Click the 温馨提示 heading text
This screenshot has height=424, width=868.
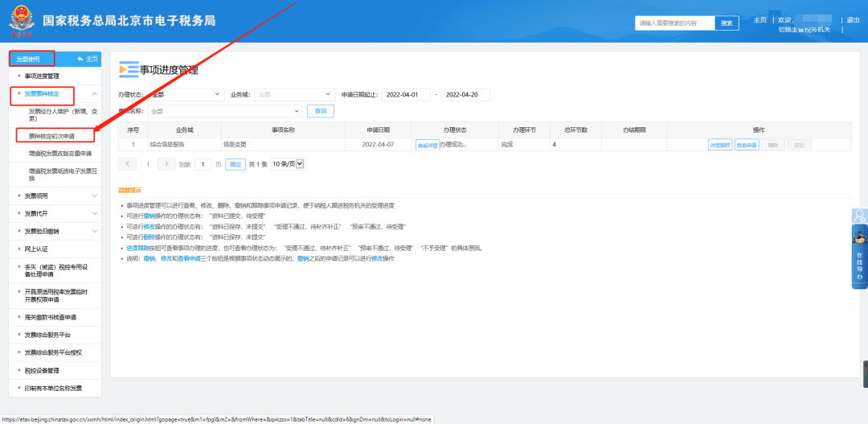pos(129,190)
